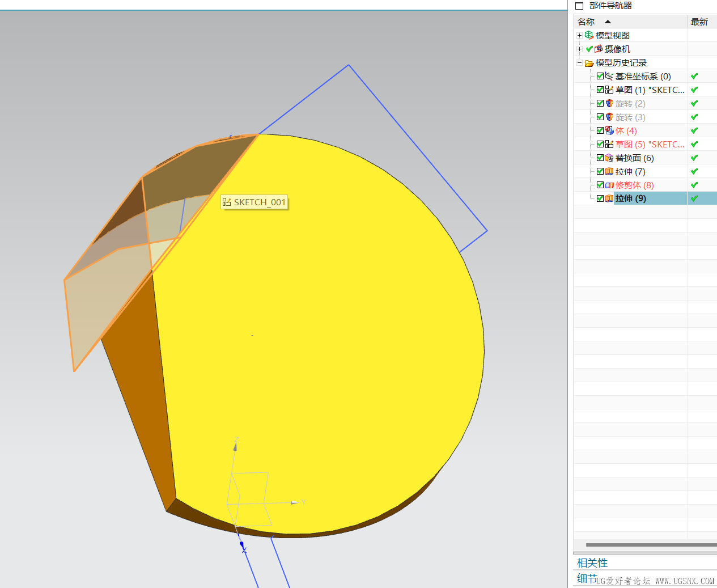Click the 基准坐标系 (0) datum icon
This screenshot has height=588, width=717.
(x=609, y=76)
